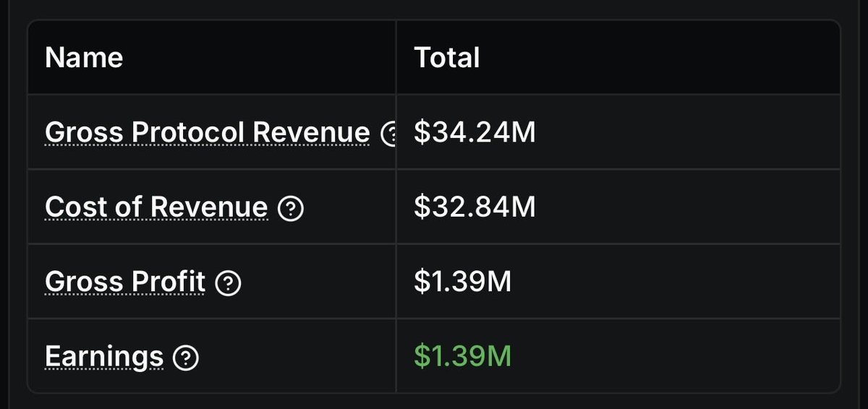Click the word Revenue in Cost of Revenue
The image size is (868, 409).
pyautogui.click(x=209, y=208)
